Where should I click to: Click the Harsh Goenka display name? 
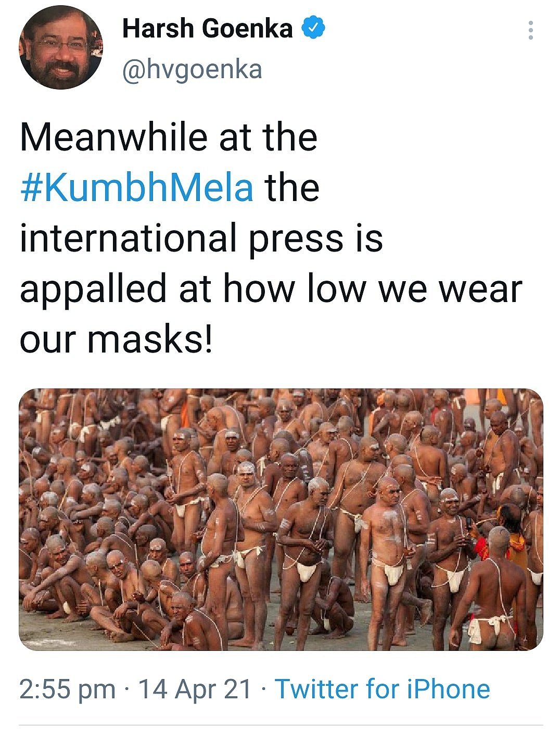pyautogui.click(x=207, y=28)
